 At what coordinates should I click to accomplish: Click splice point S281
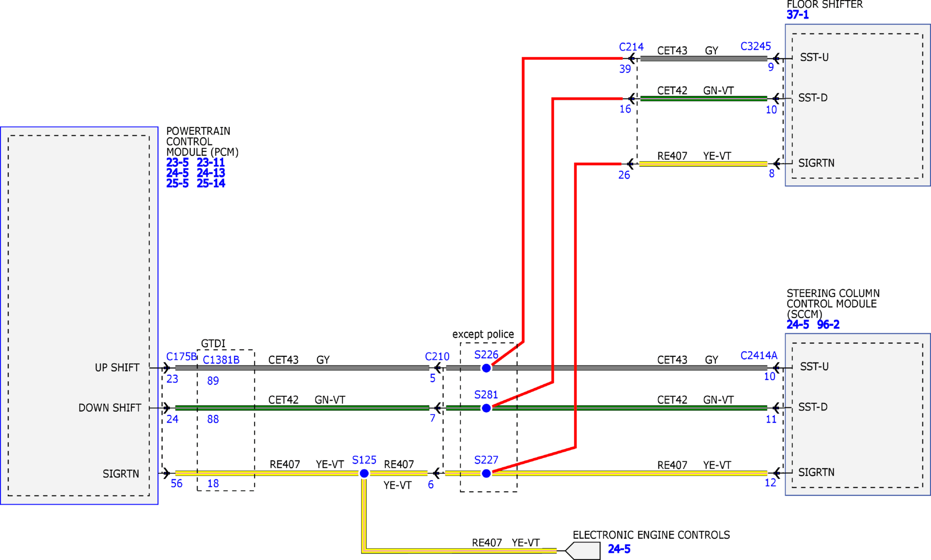[486, 408]
